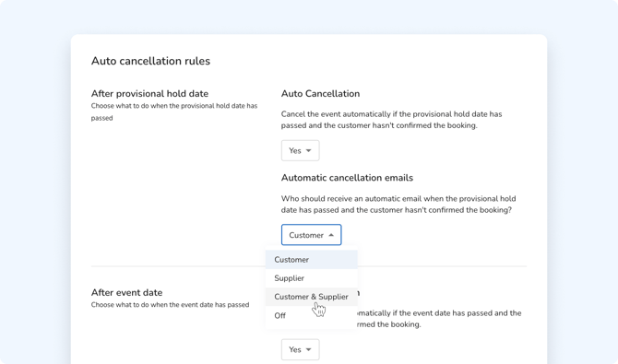Choose Supplier option in the list

(312, 278)
